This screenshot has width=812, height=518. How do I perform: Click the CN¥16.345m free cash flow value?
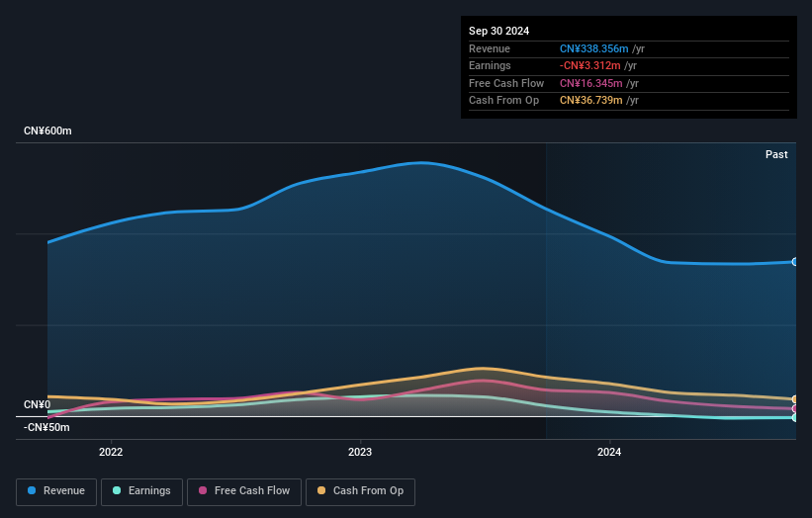point(590,83)
